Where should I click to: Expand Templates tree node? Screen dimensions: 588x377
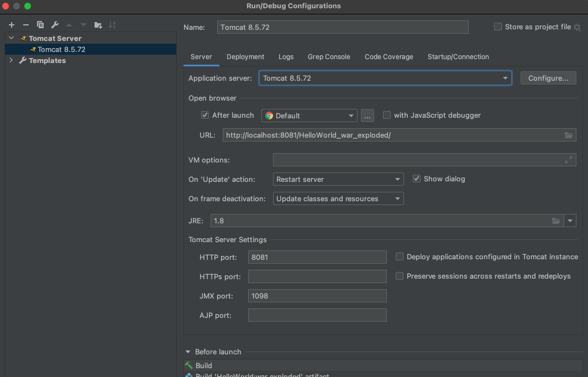[11, 60]
